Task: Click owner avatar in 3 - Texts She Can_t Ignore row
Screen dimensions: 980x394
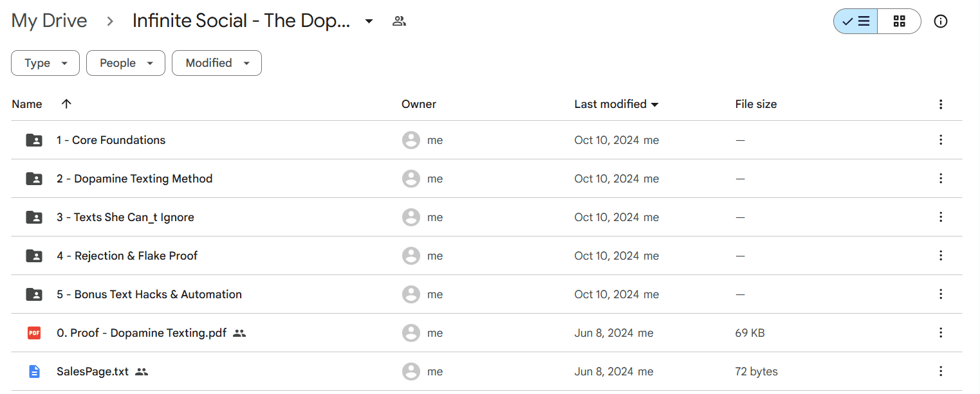Action: pyautogui.click(x=411, y=217)
